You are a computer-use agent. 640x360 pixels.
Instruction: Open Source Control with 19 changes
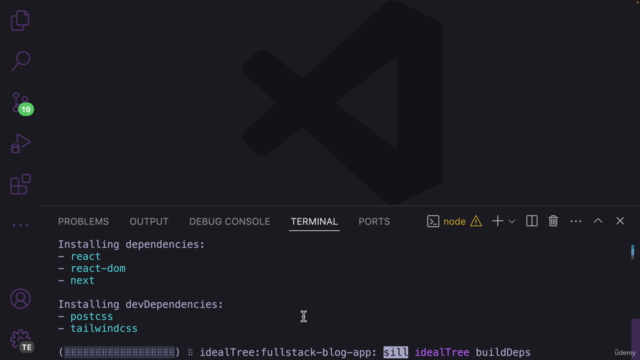click(21, 103)
